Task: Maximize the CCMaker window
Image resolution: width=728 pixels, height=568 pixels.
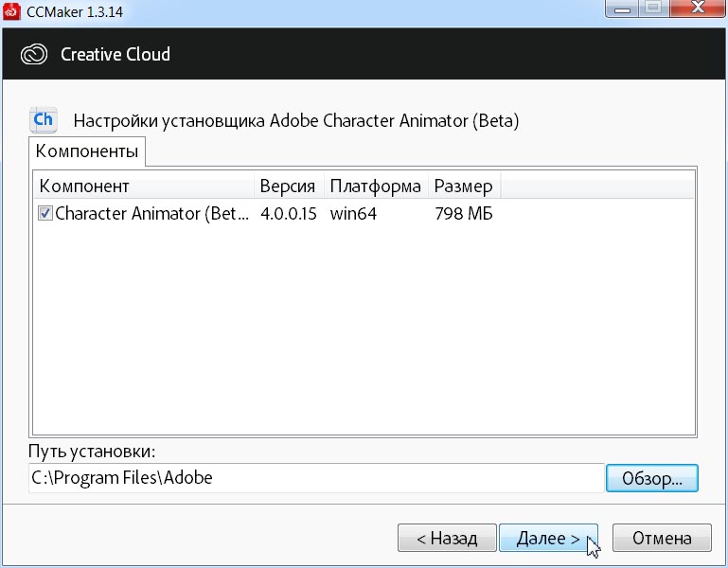Action: point(652,9)
